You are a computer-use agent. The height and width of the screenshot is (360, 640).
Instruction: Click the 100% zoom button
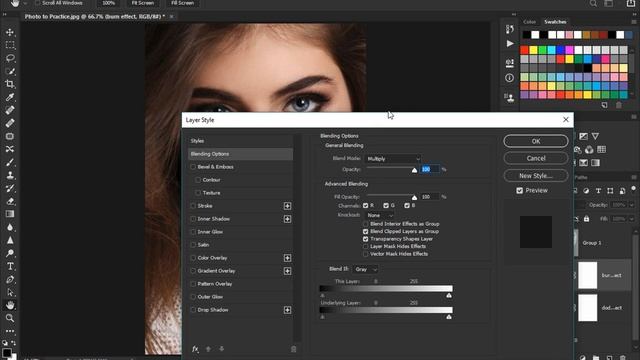(109, 3)
